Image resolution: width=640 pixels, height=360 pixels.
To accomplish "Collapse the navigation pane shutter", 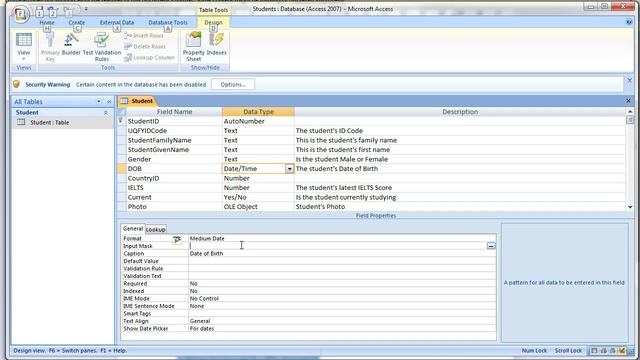I will 109,102.
